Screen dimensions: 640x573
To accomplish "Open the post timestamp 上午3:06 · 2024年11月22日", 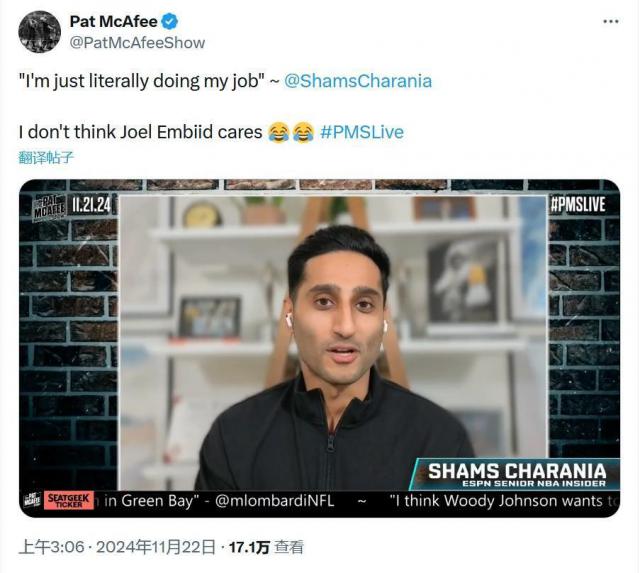I will (x=117, y=547).
